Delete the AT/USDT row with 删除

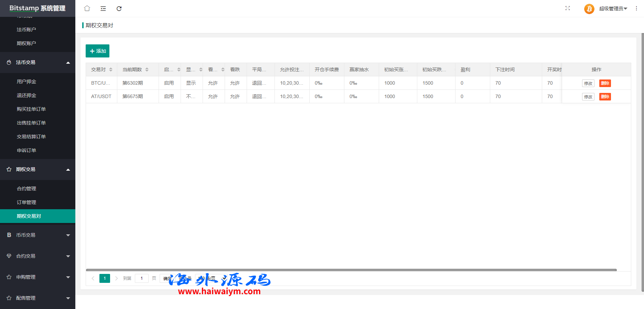click(605, 97)
